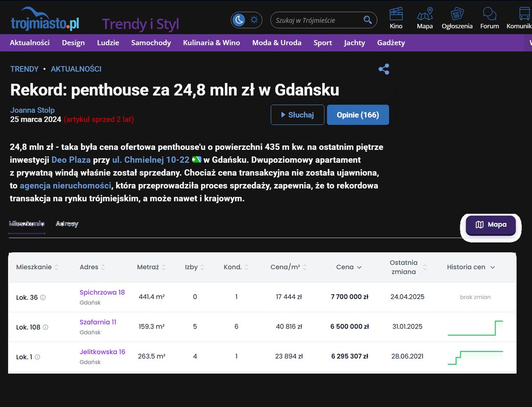Go to Aktualności in purple menu
This screenshot has width=532, height=407.
30,43
